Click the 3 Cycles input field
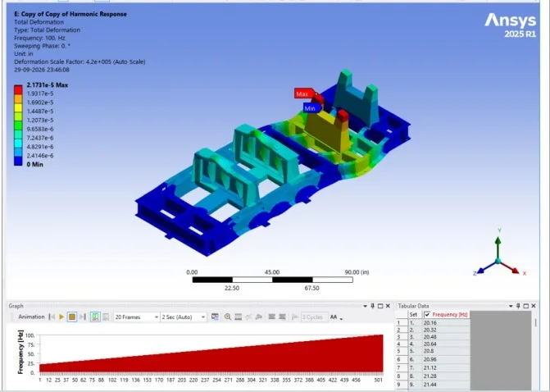 314,317
